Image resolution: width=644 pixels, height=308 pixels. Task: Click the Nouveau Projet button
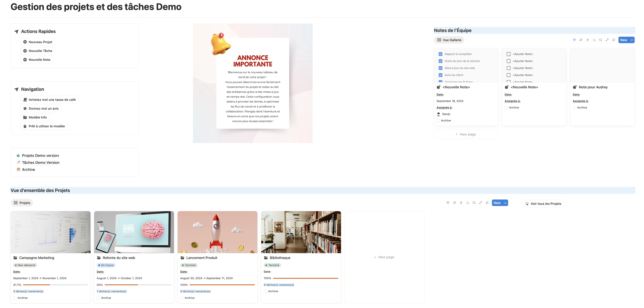pos(38,42)
